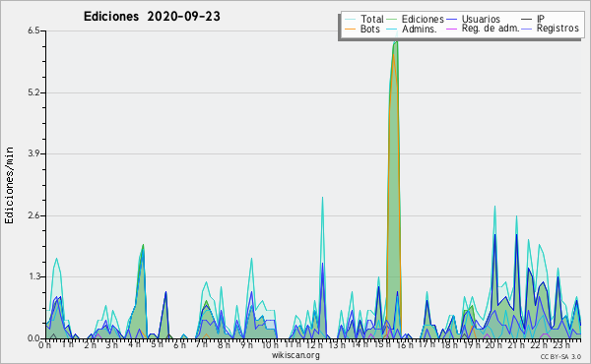Click the y-axis value 5.2
Viewport: 591px width, 364px height.
click(33, 92)
